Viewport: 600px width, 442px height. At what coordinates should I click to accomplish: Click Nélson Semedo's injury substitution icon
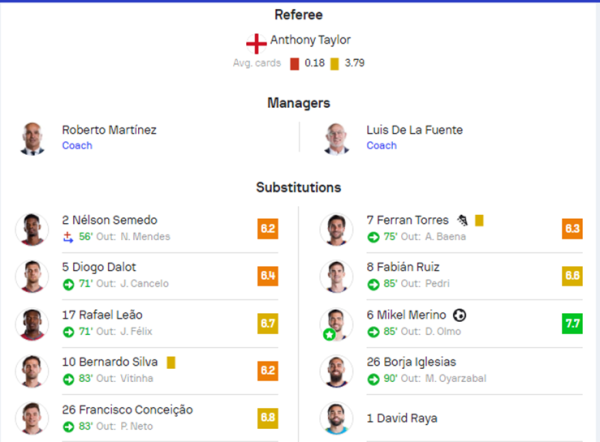click(68, 237)
